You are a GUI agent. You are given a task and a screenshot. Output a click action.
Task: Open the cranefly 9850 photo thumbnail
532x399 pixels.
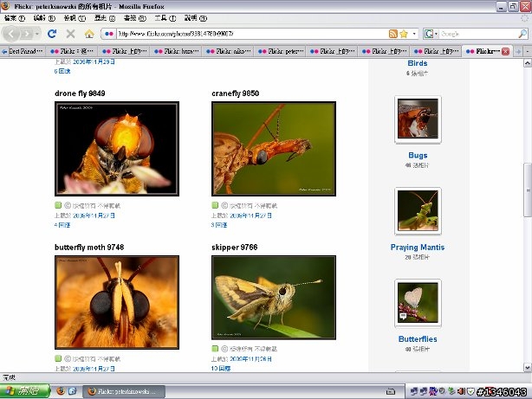(274, 149)
